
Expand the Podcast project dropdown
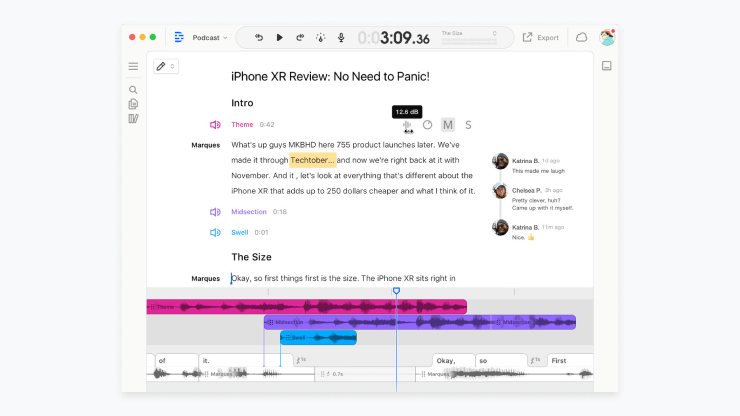click(210, 38)
